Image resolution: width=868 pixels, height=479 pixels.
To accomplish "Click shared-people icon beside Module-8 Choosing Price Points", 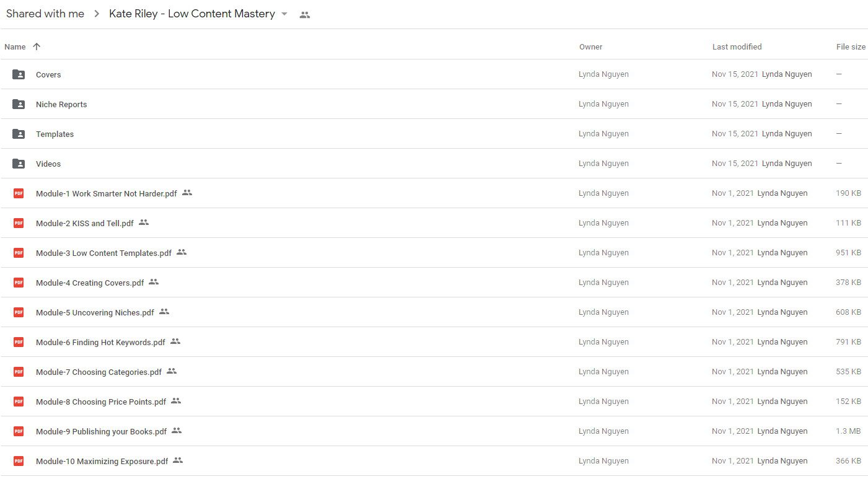I will (x=176, y=401).
